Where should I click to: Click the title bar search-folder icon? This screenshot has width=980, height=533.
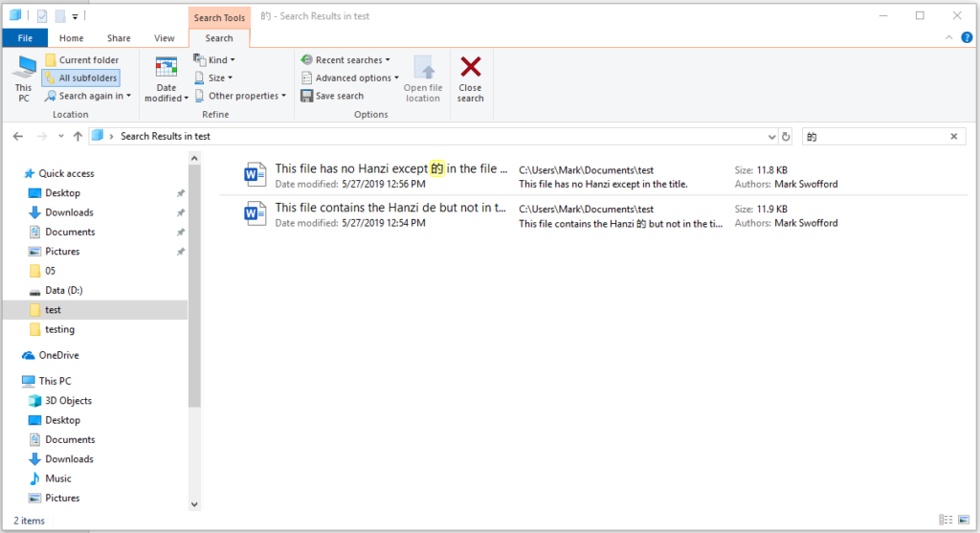click(x=15, y=15)
